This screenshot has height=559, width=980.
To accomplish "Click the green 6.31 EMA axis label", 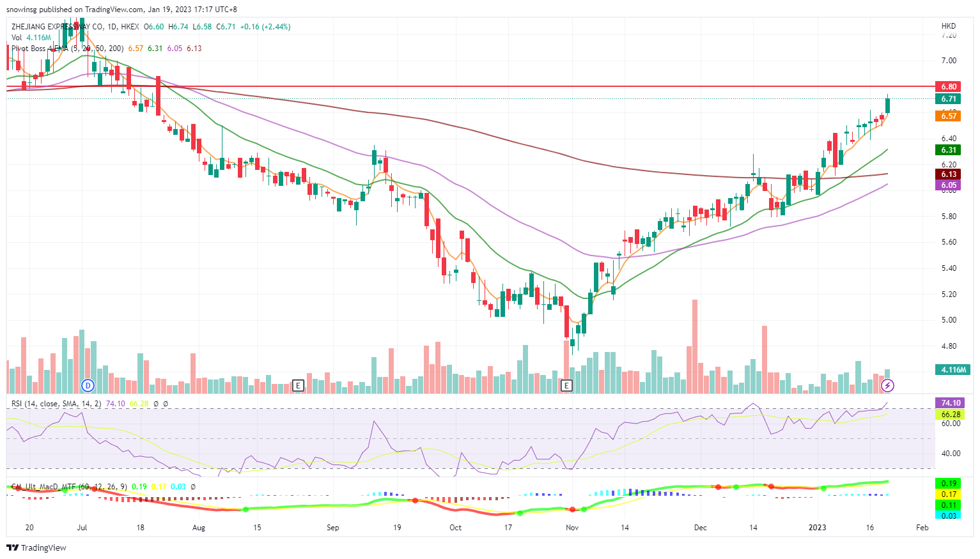I will pyautogui.click(x=949, y=150).
